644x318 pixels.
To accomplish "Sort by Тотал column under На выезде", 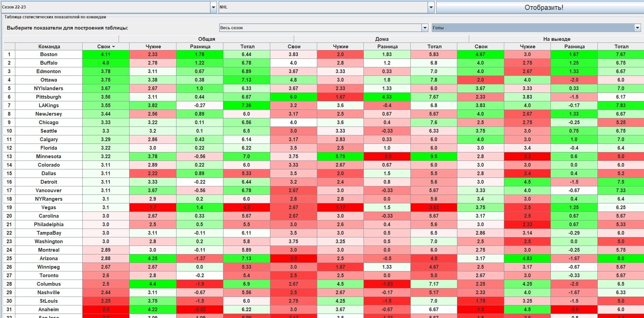I will [x=621, y=47].
